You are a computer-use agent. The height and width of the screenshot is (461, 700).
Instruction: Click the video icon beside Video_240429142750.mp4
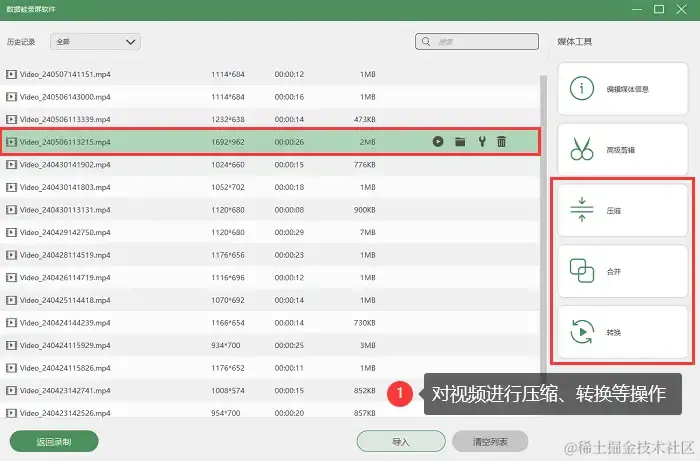point(11,233)
